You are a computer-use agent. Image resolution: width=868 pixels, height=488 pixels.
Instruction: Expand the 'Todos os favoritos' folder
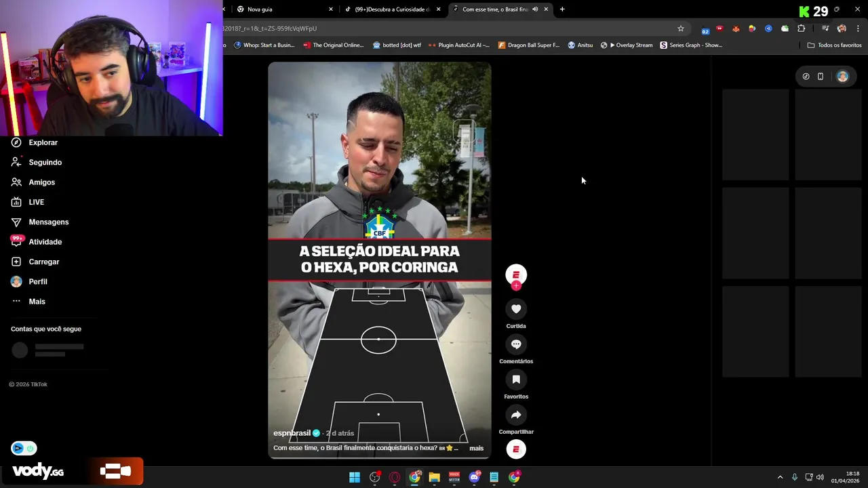(x=834, y=45)
